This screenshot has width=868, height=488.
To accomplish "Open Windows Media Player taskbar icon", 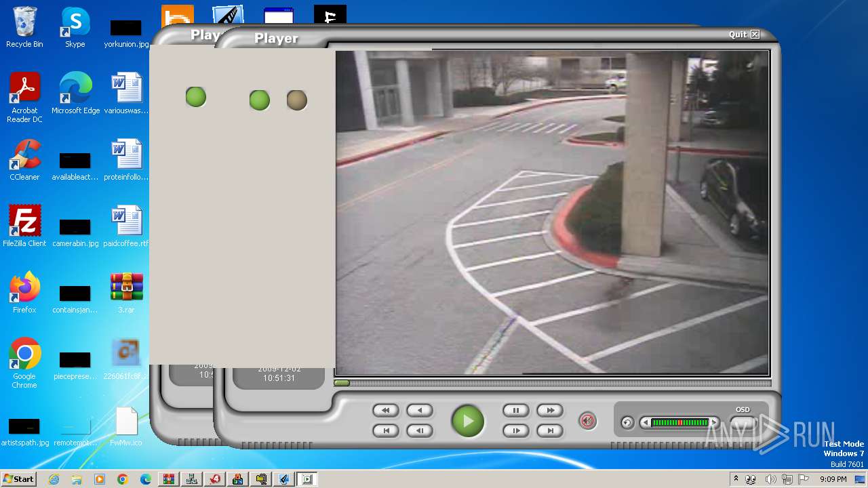I will [100, 479].
